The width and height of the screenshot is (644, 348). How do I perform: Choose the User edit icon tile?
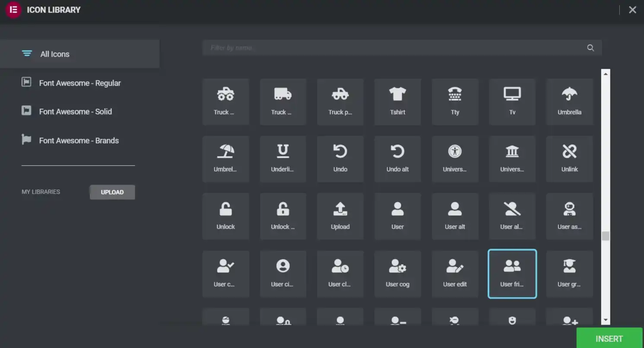(x=455, y=274)
